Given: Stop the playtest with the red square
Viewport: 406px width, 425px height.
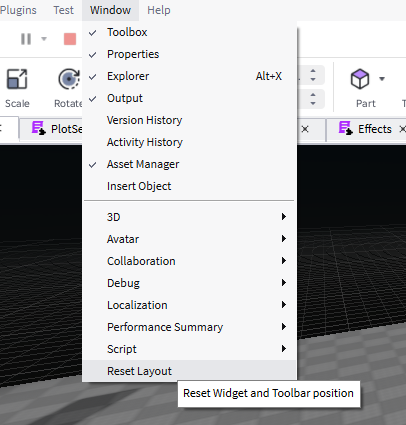Looking at the screenshot, I should pos(70,39).
